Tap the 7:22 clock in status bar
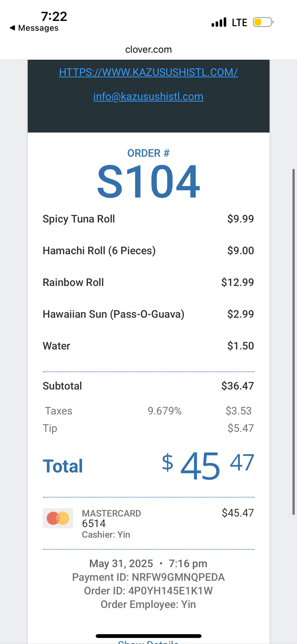 [54, 16]
